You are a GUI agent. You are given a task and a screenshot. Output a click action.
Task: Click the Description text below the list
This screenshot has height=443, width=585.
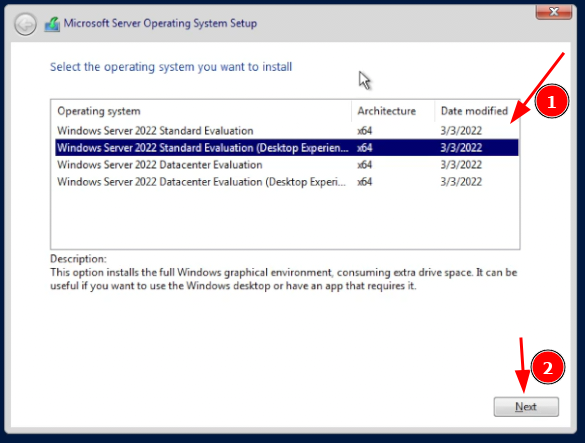point(284,279)
